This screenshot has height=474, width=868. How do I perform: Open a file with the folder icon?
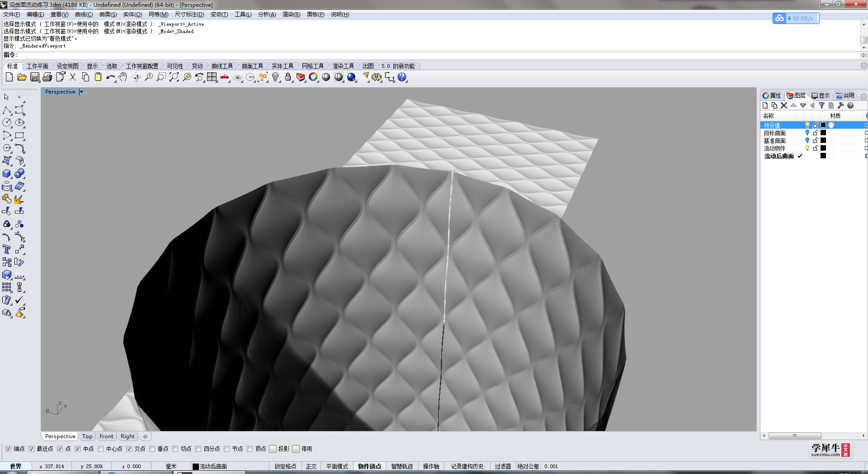coord(22,77)
